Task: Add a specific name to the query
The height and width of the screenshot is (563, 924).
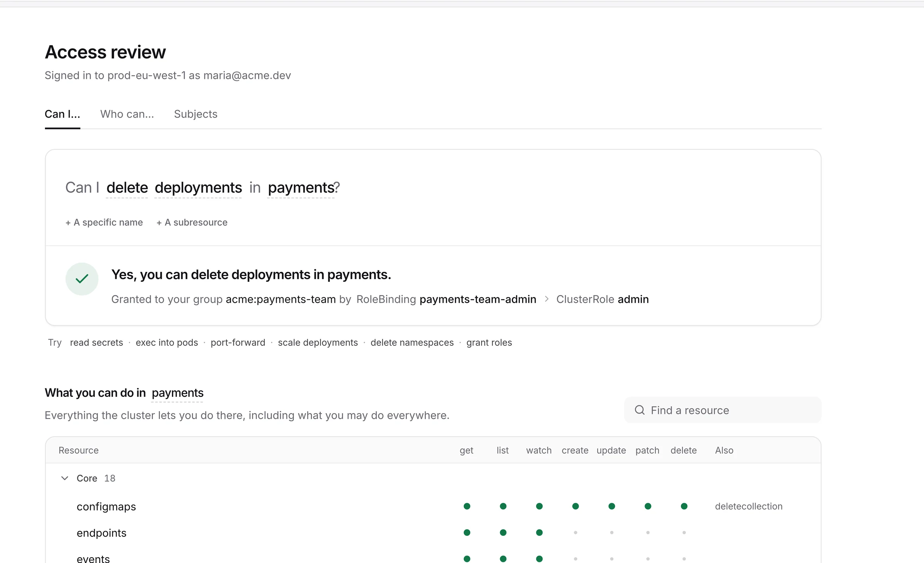Action: pos(104,222)
